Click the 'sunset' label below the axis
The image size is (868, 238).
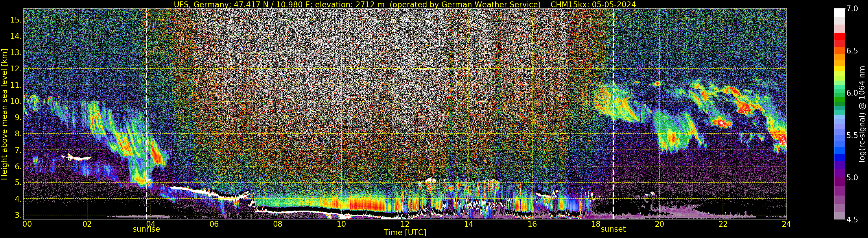pyautogui.click(x=613, y=229)
